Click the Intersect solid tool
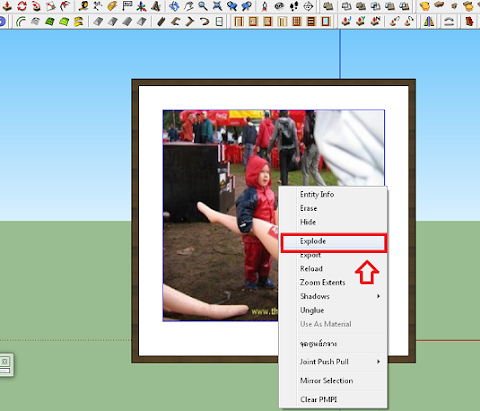This screenshot has height=411, width=480. (x=347, y=6)
